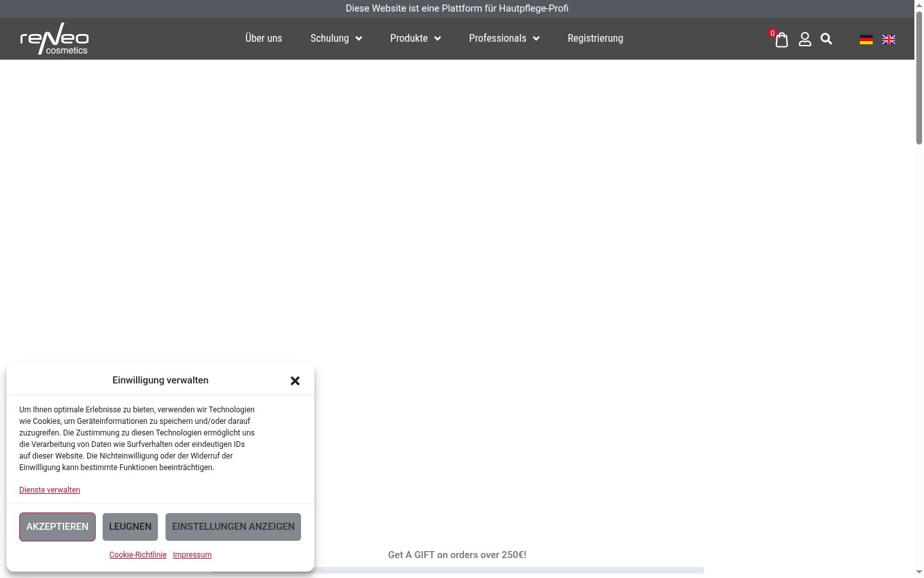This screenshot has width=924, height=578.
Task: Click the 'Get A GIFT on orders over 250€!' text
Action: coord(457,555)
